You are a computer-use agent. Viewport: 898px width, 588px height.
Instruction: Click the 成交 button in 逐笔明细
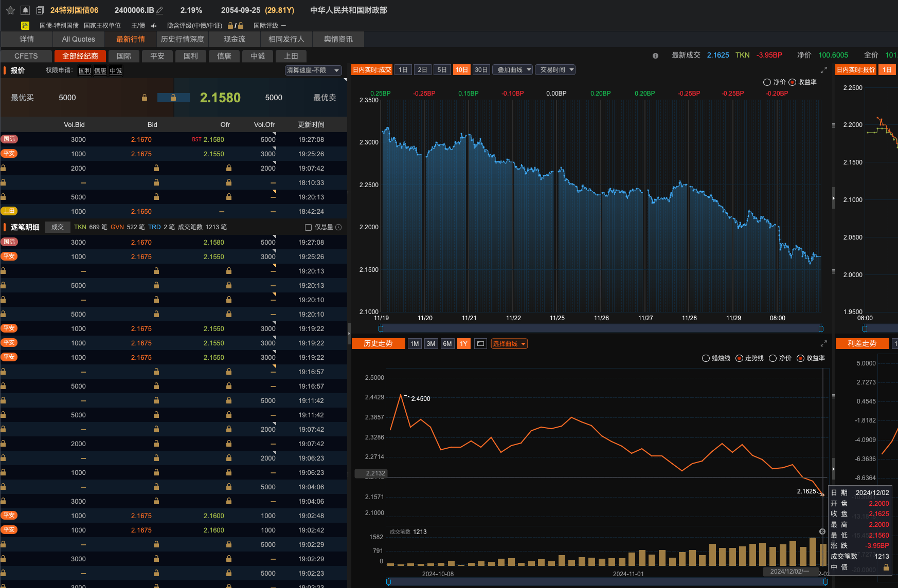58,227
